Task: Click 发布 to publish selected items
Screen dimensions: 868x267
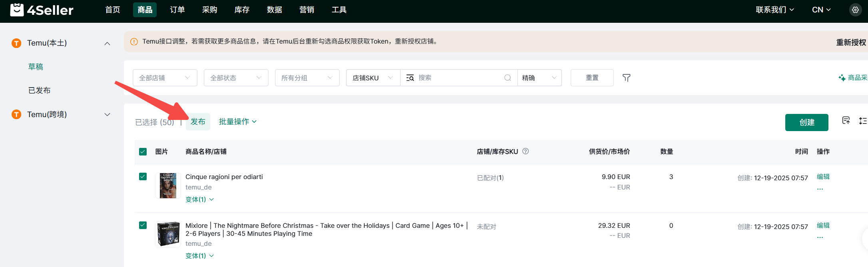Action: pyautogui.click(x=198, y=122)
